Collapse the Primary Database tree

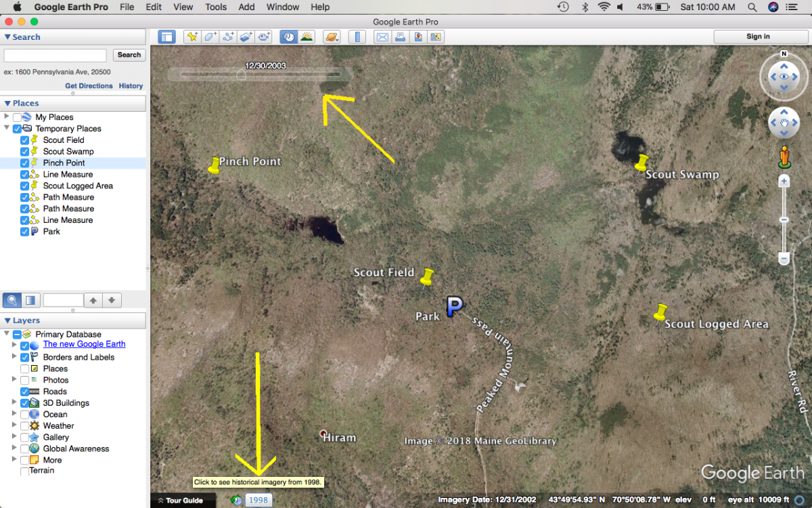[x=7, y=335]
